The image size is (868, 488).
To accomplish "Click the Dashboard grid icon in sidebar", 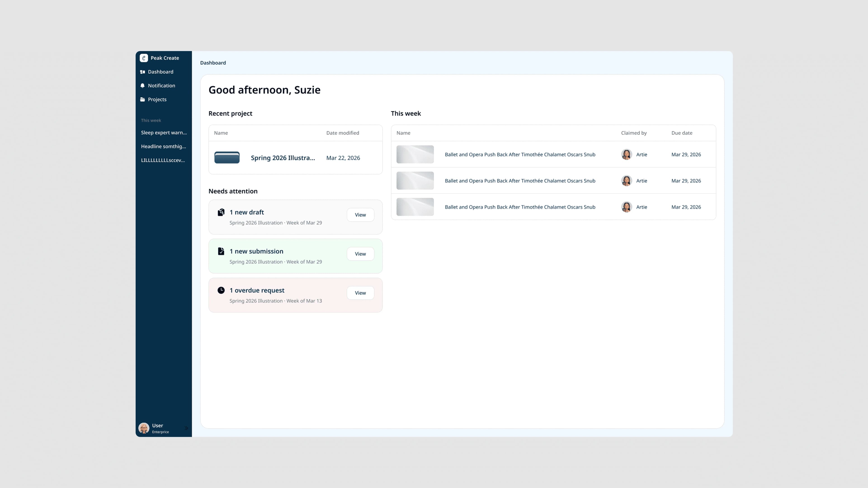I will point(143,72).
